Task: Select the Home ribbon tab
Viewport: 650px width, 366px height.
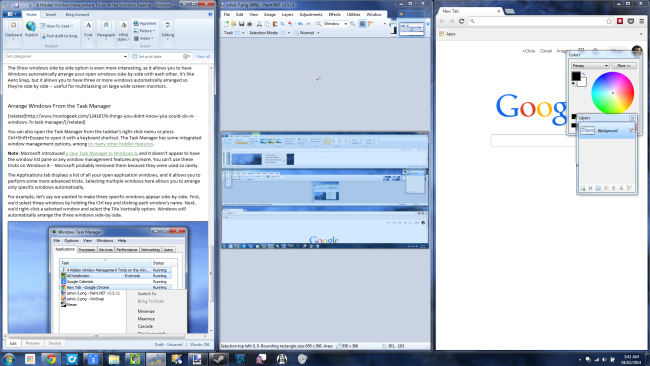Action: (31, 15)
